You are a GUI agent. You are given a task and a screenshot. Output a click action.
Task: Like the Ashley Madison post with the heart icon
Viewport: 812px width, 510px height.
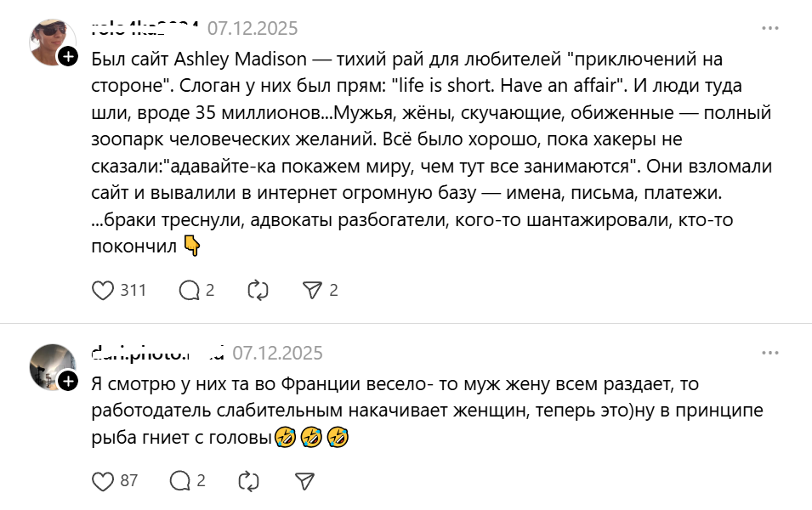(102, 291)
